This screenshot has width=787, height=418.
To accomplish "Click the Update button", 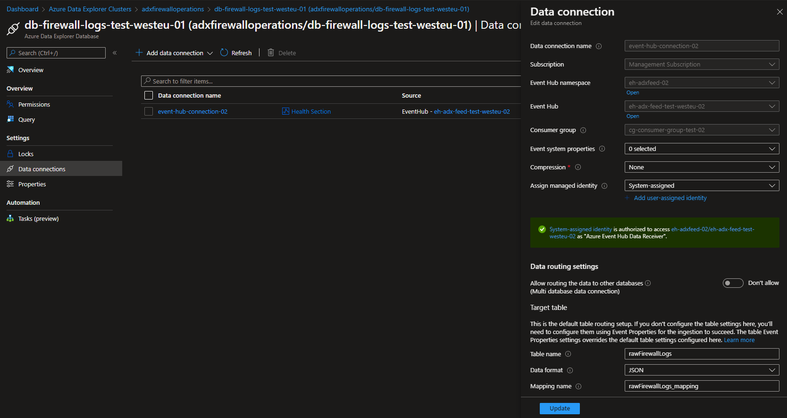I will click(560, 408).
